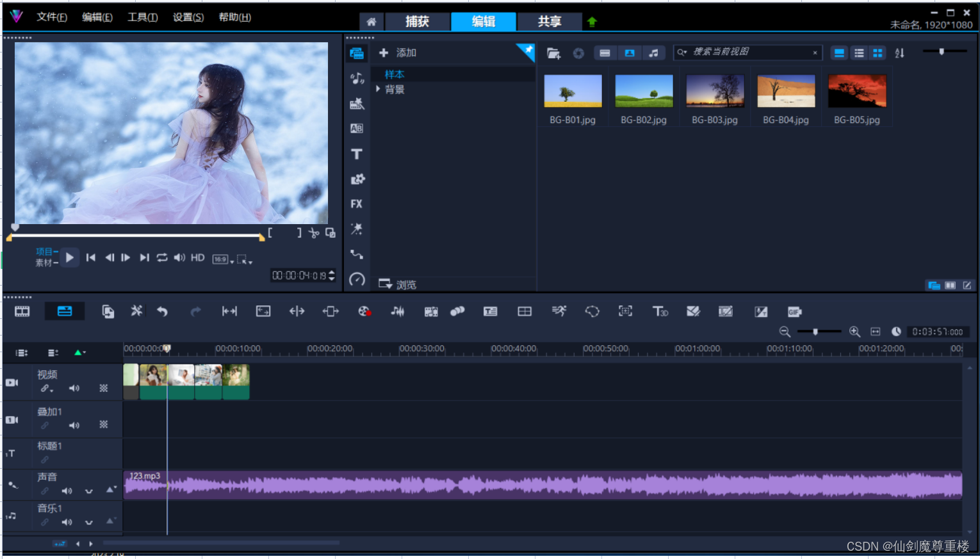Image resolution: width=980 pixels, height=559 pixels.
Task: Click the 浏览 button
Action: 398,284
